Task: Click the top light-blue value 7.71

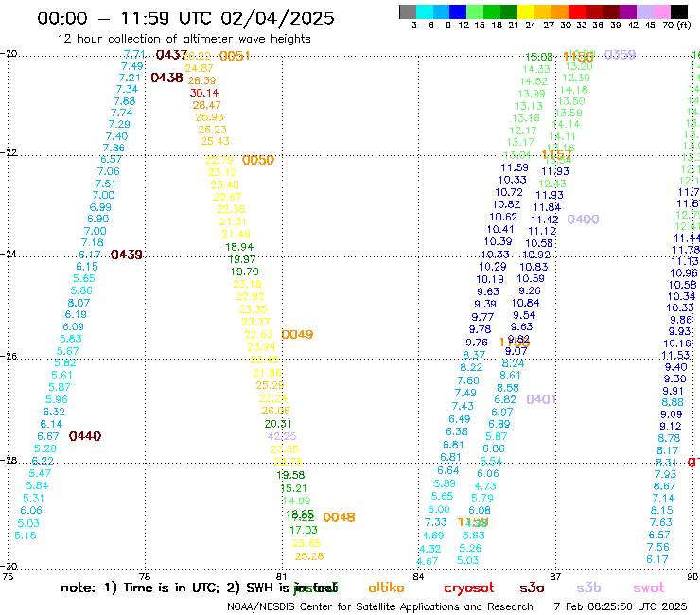Action: [x=134, y=55]
